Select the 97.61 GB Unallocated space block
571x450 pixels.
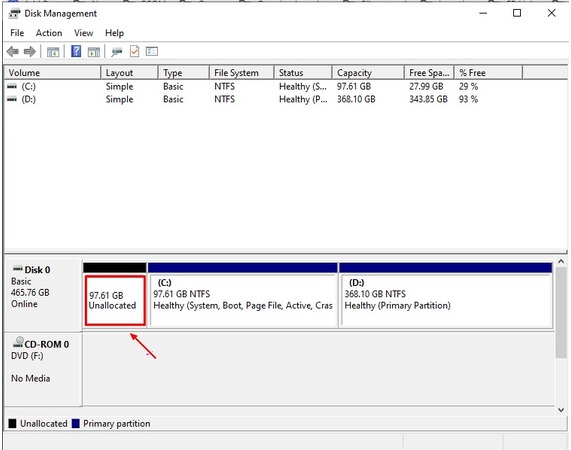tap(115, 300)
